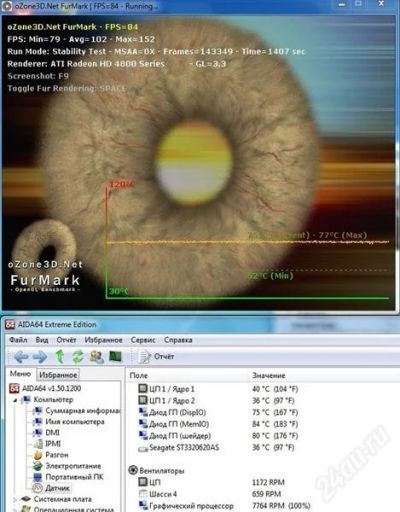Click the Вентиляторы fan icon

[x=133, y=470]
